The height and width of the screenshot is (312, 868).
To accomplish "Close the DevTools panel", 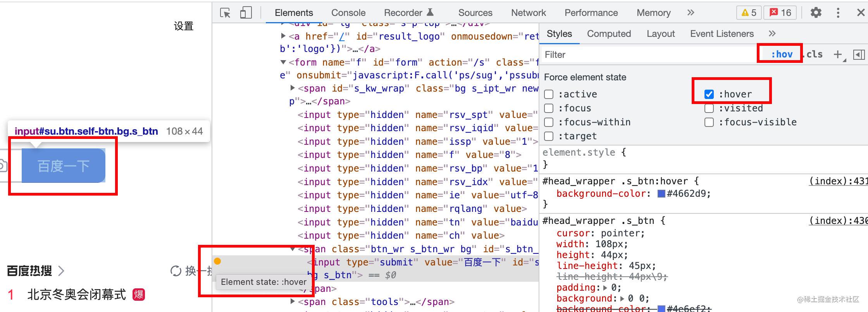I will click(x=861, y=13).
